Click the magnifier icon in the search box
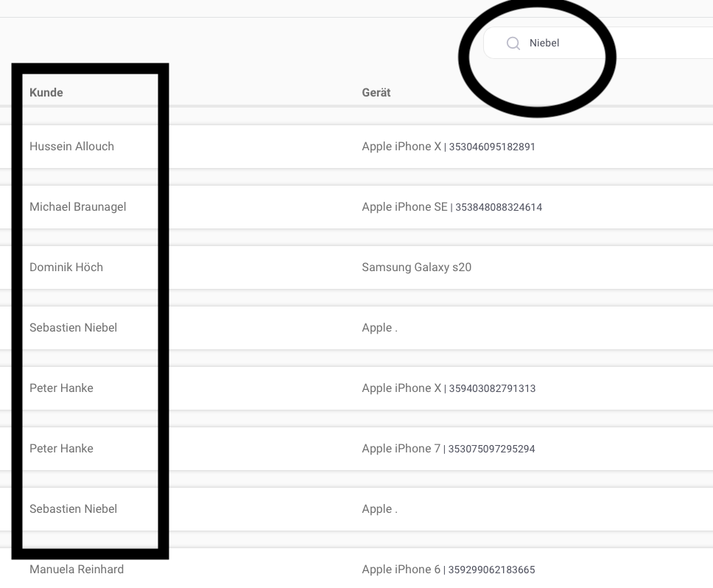713x588 pixels. [513, 43]
